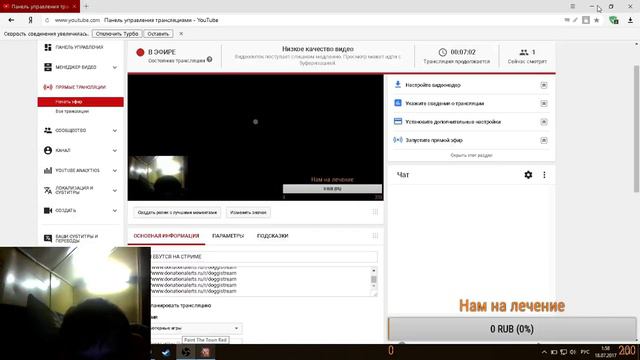Expand Сообщество chevron
Screen dimensions: 640x360
(x=115, y=131)
